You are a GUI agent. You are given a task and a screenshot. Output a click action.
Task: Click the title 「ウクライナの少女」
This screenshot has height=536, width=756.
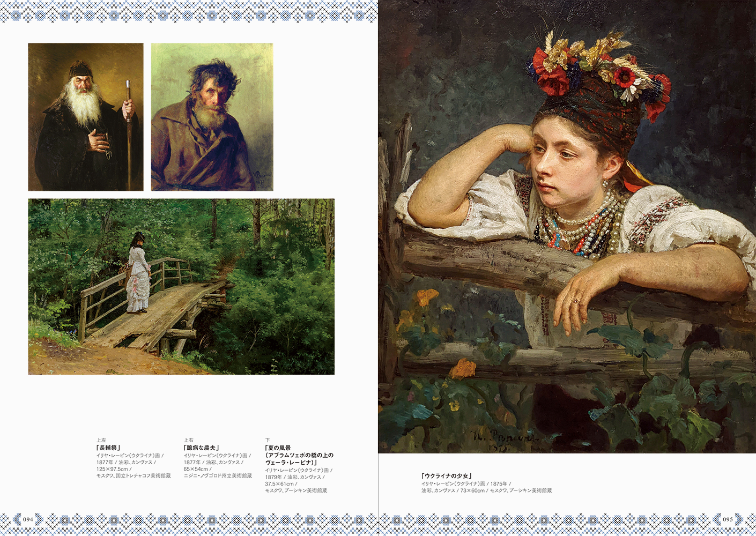[446, 475]
